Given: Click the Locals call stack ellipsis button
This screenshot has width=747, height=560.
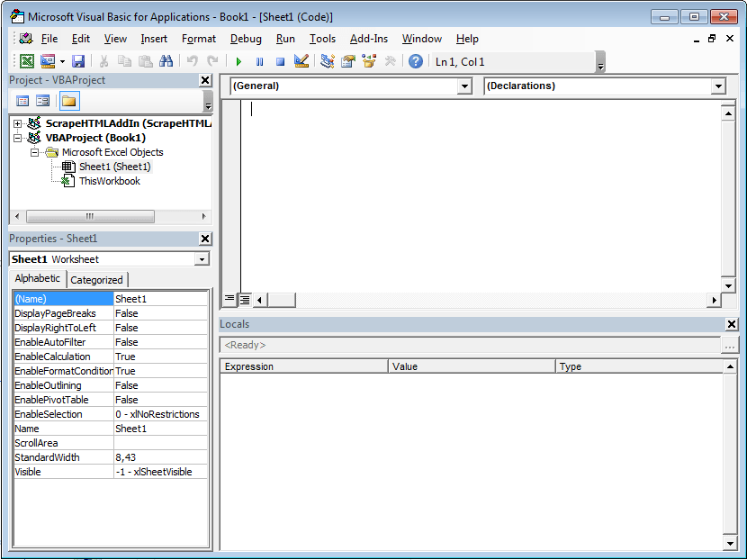Looking at the screenshot, I should [x=730, y=345].
